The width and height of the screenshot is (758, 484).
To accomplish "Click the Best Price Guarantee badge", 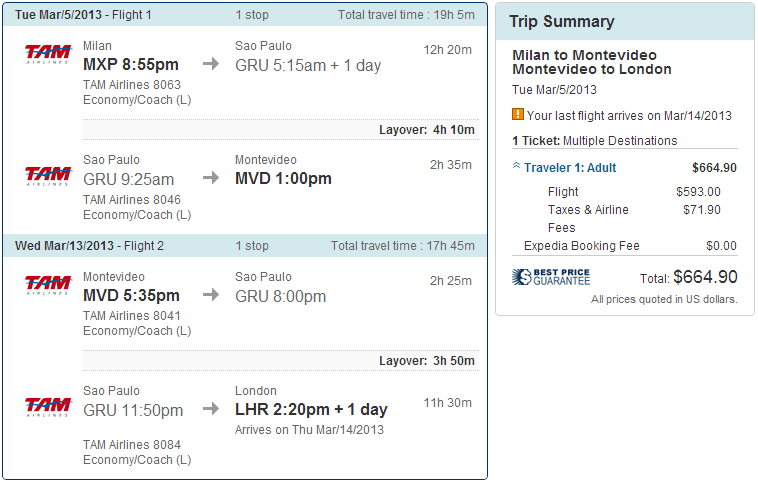I will click(x=551, y=277).
